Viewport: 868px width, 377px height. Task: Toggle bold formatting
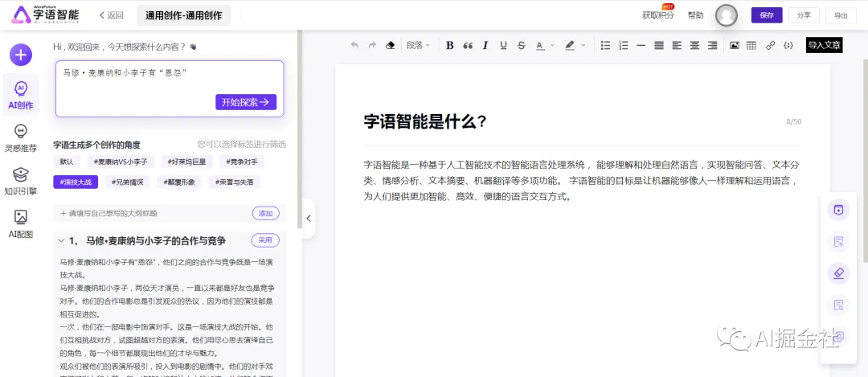point(449,45)
